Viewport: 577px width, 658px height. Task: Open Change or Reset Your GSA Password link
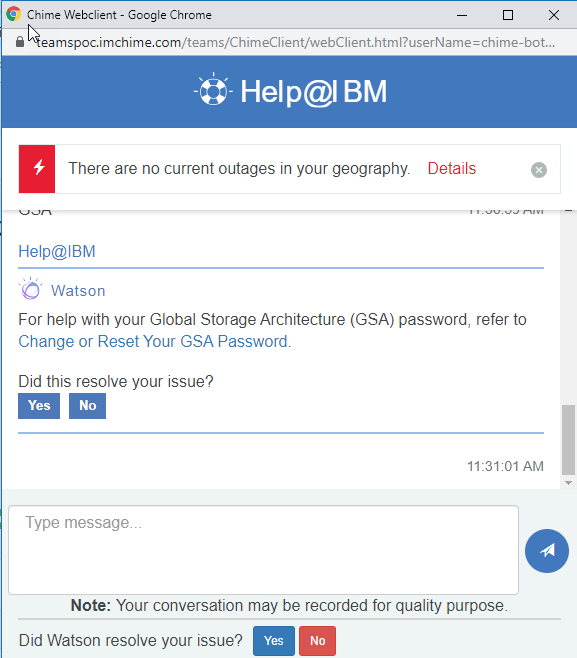click(x=153, y=342)
